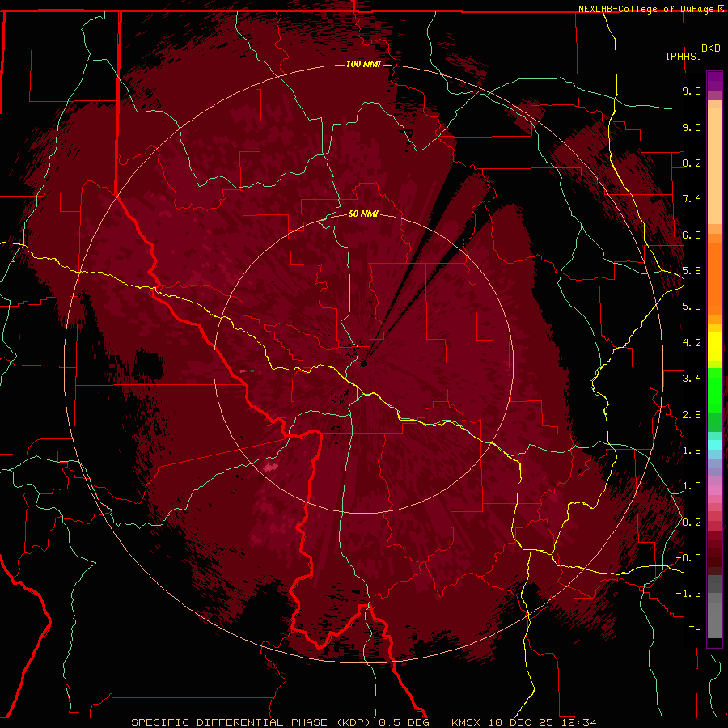
Task: Click the [PHAS] unit label
Action: [684, 56]
